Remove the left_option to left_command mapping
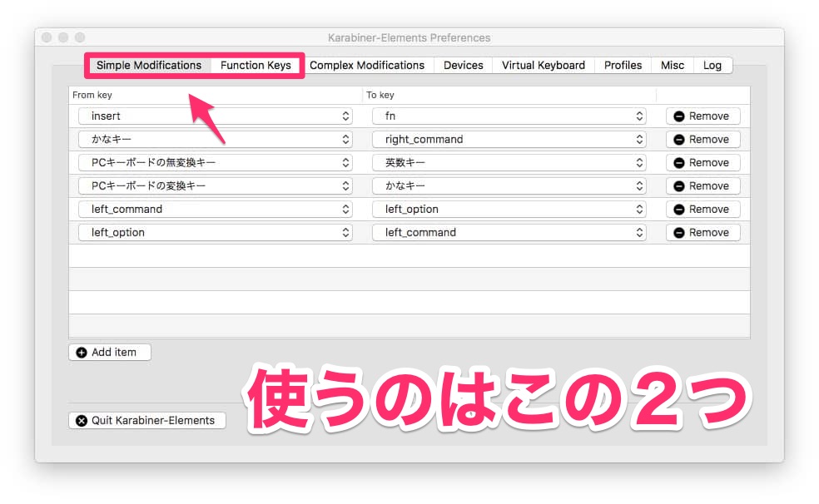The width and height of the screenshot is (819, 504). coord(702,232)
